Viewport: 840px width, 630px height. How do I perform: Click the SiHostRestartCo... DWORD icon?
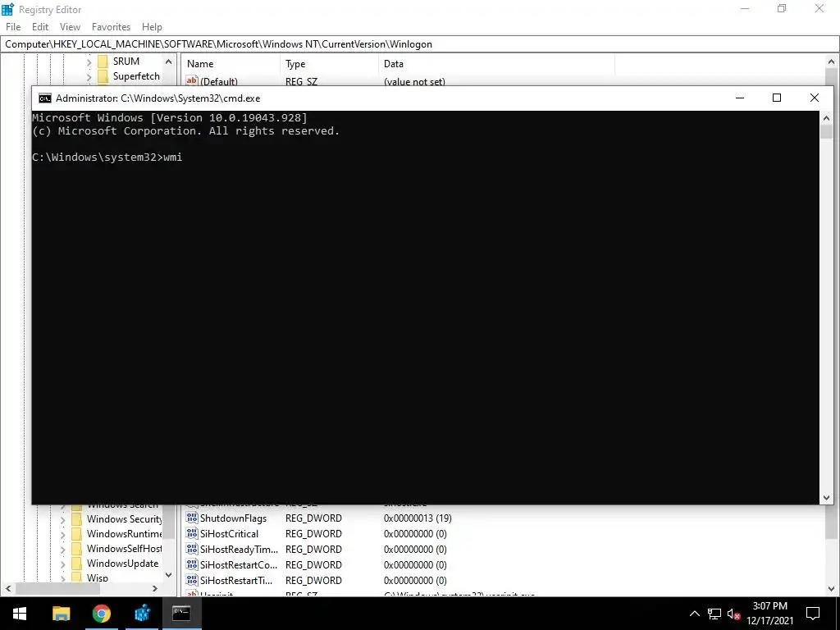click(x=192, y=564)
